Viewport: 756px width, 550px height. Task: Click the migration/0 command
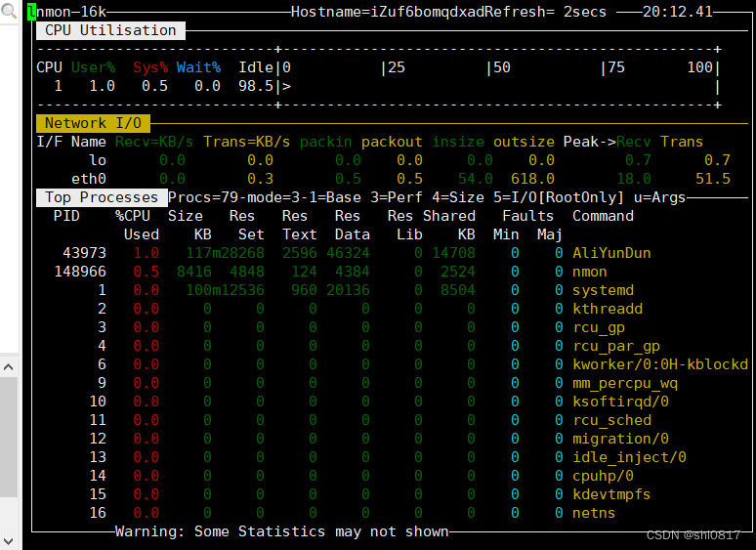point(620,439)
